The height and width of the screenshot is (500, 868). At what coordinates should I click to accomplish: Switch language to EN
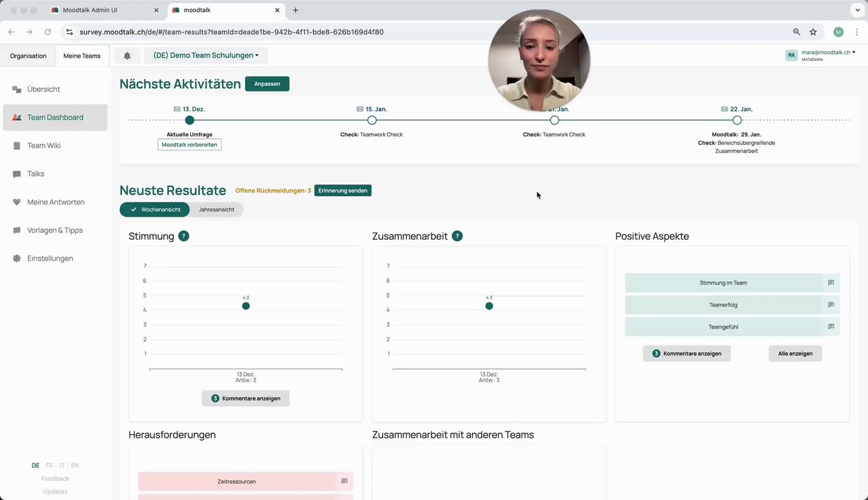pos(75,465)
